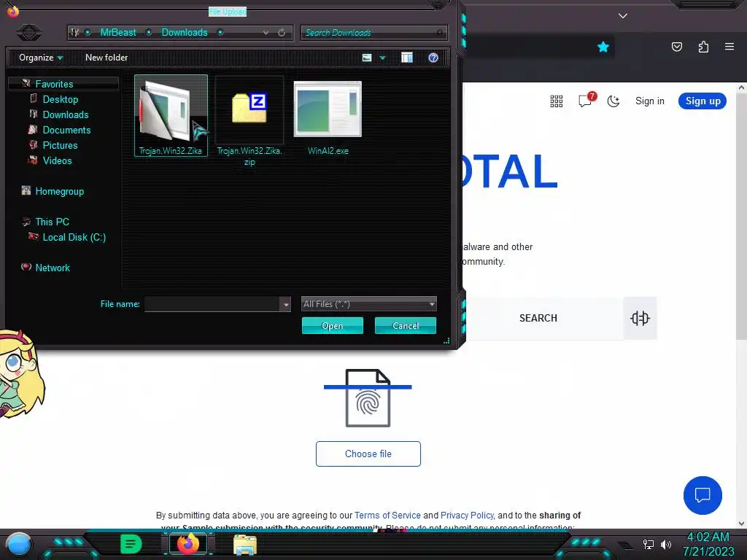
Task: Click the Open button
Action: [x=333, y=326]
